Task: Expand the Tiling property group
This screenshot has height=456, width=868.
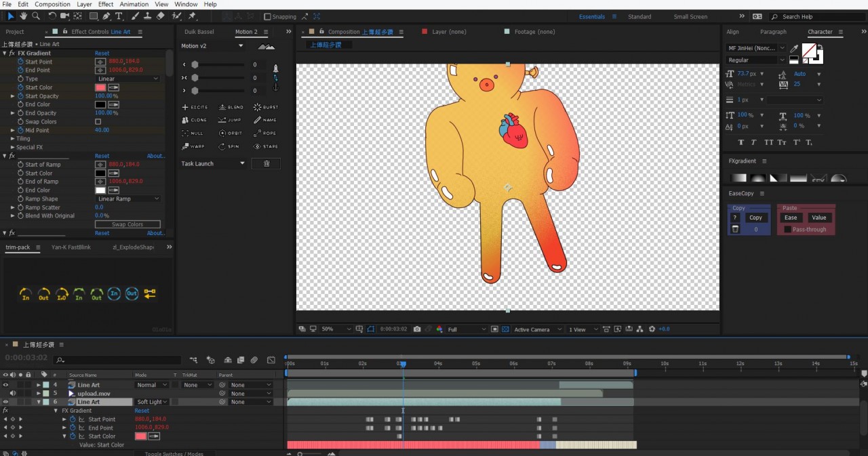Action: [x=12, y=139]
